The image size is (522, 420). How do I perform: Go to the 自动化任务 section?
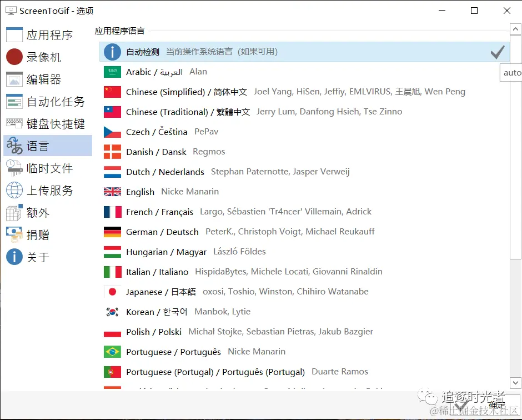[x=48, y=101]
